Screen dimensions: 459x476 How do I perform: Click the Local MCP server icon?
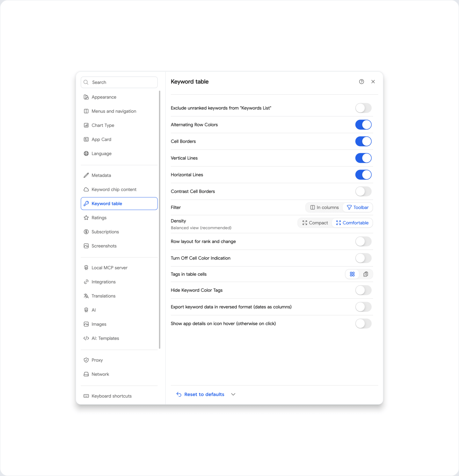86,268
